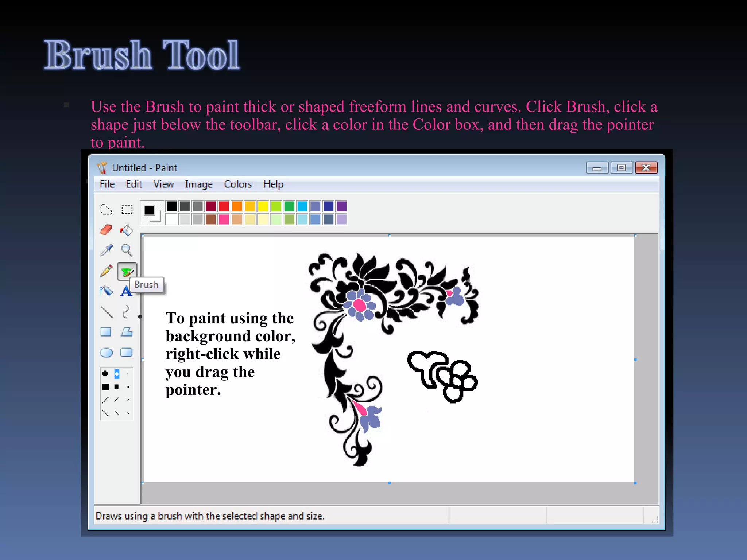Open the File menu
This screenshot has width=747, height=560.
[107, 184]
